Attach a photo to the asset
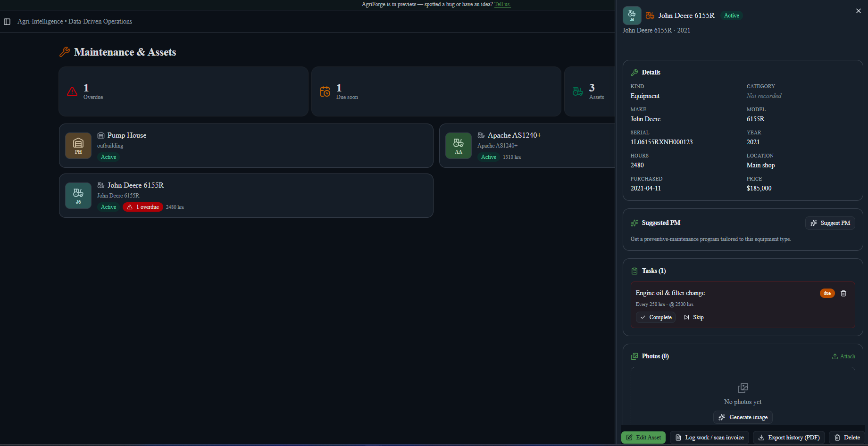The width and height of the screenshot is (868, 446). (843, 356)
